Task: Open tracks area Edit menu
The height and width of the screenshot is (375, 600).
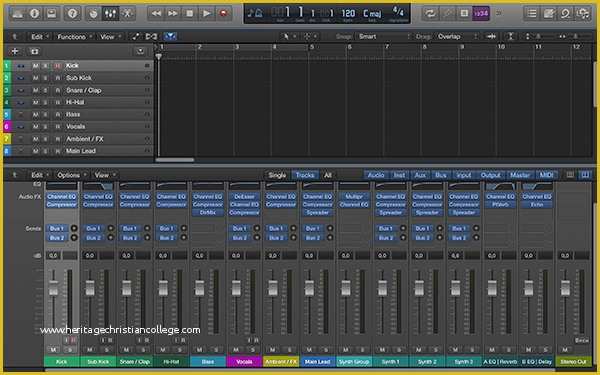Action: pyautogui.click(x=39, y=37)
